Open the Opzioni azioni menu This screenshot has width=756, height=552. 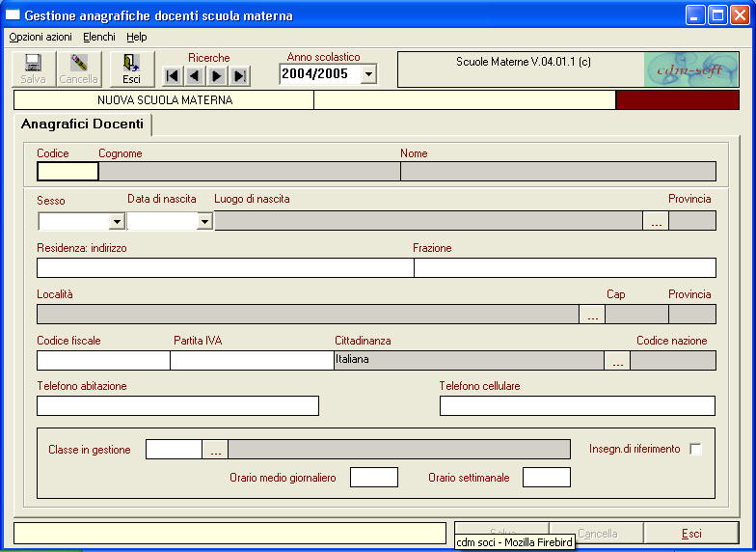coord(40,37)
